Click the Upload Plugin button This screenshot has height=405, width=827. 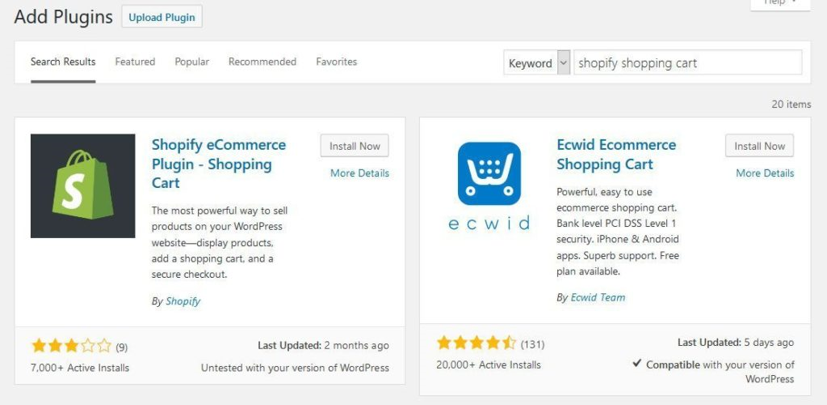coord(162,17)
